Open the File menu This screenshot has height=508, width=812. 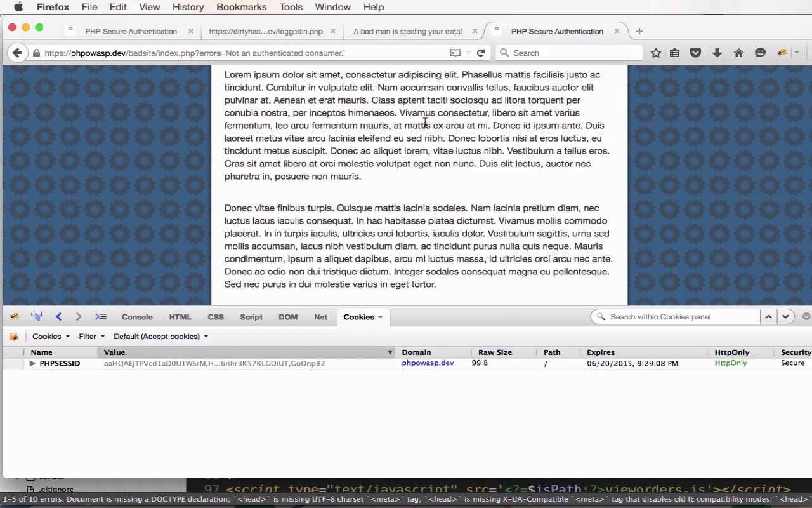[89, 7]
